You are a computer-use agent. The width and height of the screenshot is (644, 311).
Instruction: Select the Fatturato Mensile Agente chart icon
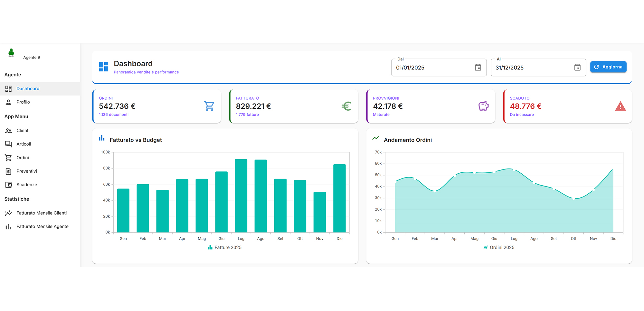pos(8,226)
